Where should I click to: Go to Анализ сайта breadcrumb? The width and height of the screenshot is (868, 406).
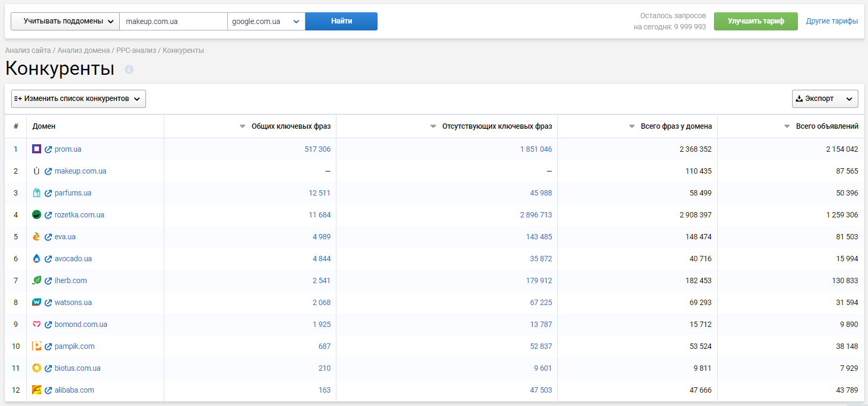coord(28,50)
